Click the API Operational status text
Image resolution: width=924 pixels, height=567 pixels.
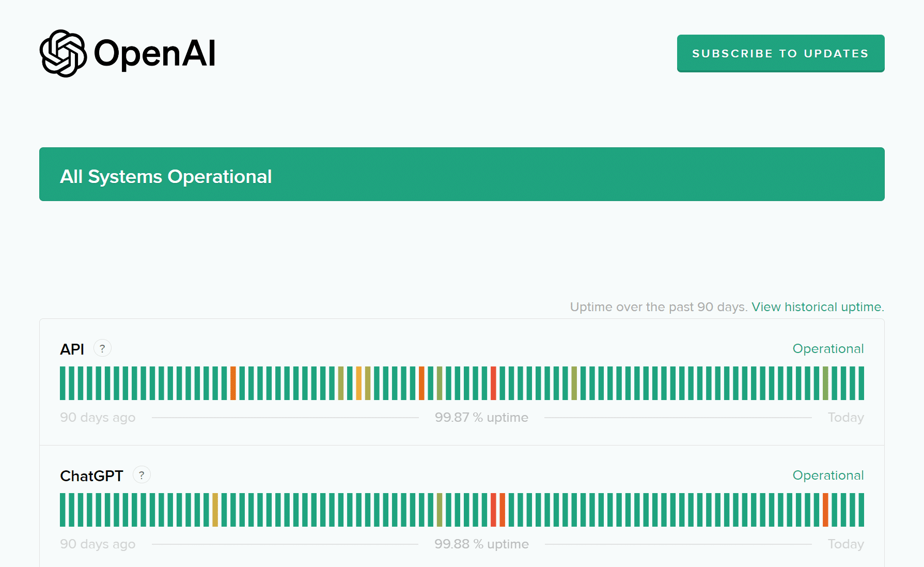(x=828, y=349)
